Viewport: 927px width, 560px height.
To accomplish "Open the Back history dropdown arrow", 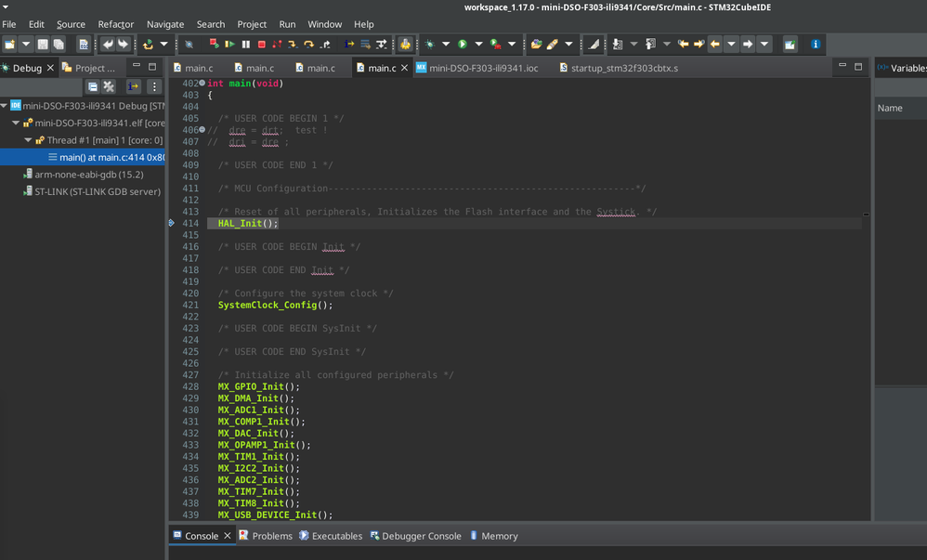I will [x=731, y=45].
